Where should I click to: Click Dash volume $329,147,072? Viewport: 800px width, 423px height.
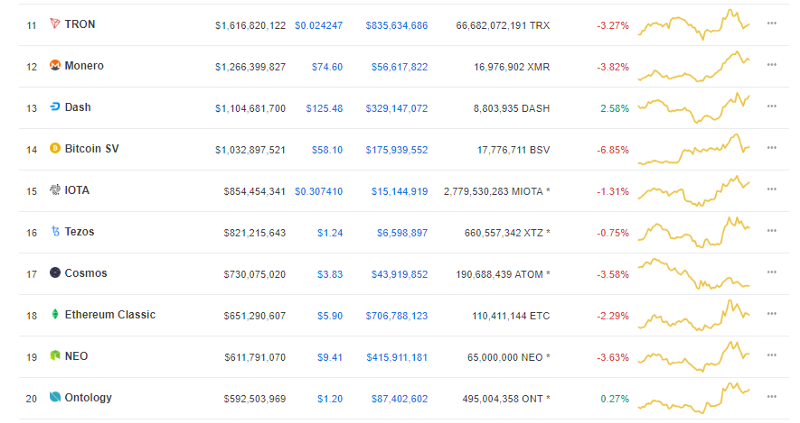tap(396, 108)
